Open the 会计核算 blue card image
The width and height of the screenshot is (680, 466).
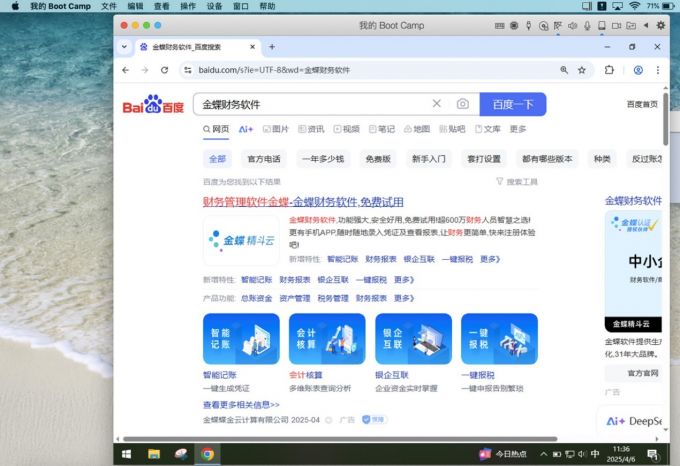coord(327,339)
